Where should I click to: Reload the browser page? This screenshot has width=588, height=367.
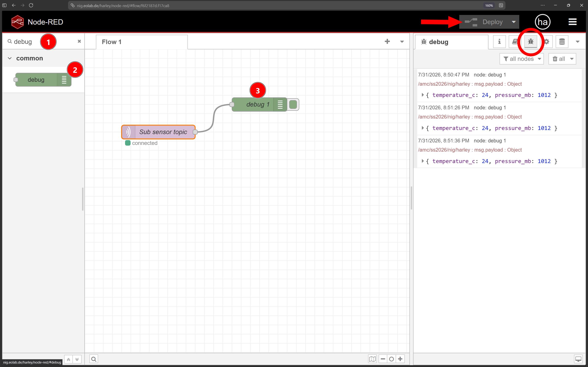pyautogui.click(x=31, y=5)
